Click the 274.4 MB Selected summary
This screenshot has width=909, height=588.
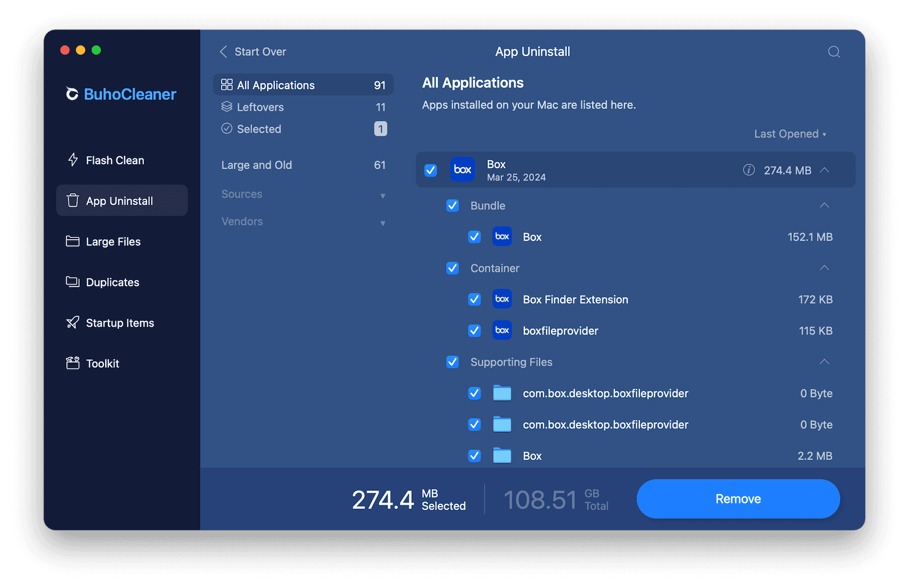pos(408,500)
